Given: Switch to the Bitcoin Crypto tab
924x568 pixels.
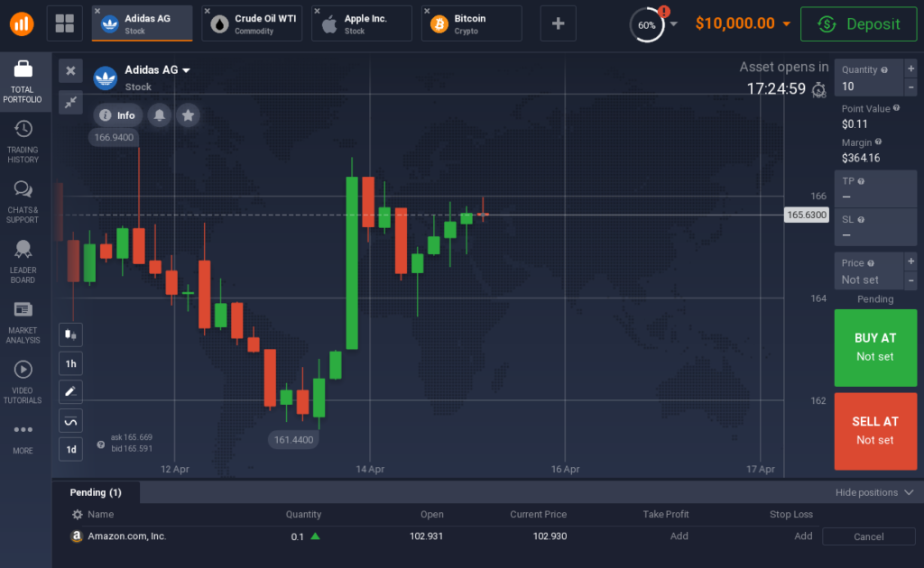Looking at the screenshot, I should pyautogui.click(x=470, y=23).
